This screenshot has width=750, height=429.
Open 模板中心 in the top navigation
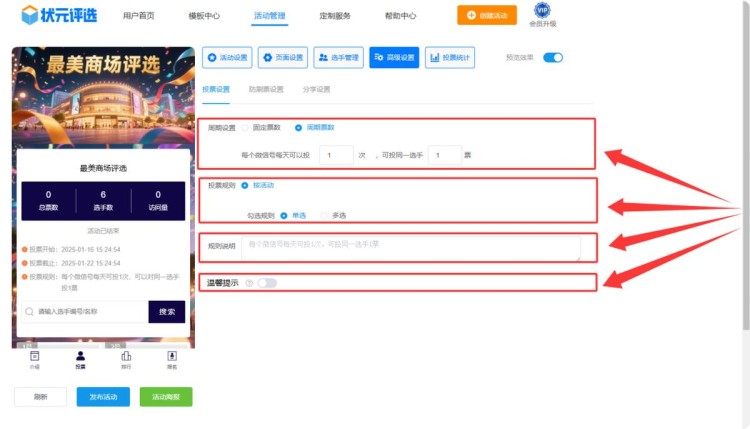pyautogui.click(x=204, y=16)
